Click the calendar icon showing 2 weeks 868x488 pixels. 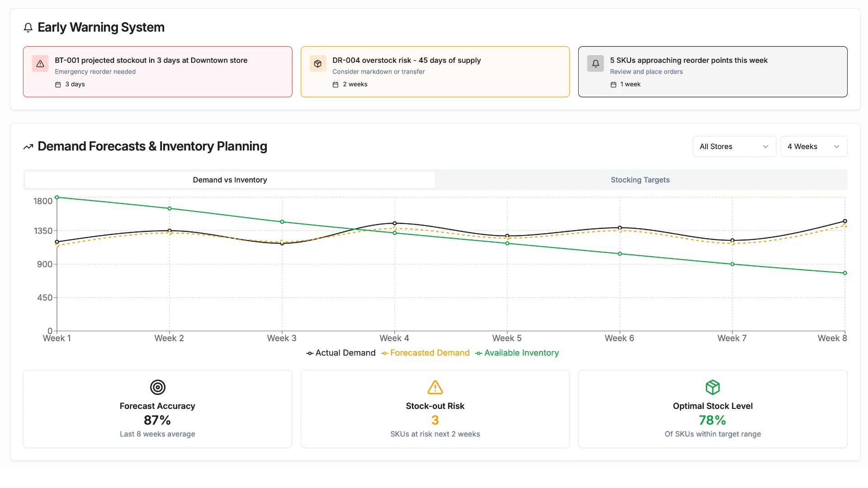[335, 84]
